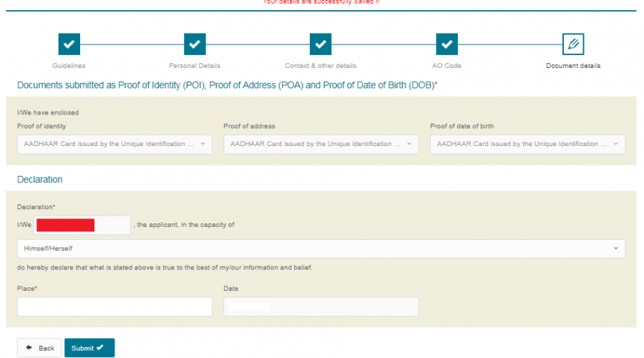Screen dimensions: 644x358
Task: Click the AO Code step checkmark icon
Action: (447, 44)
